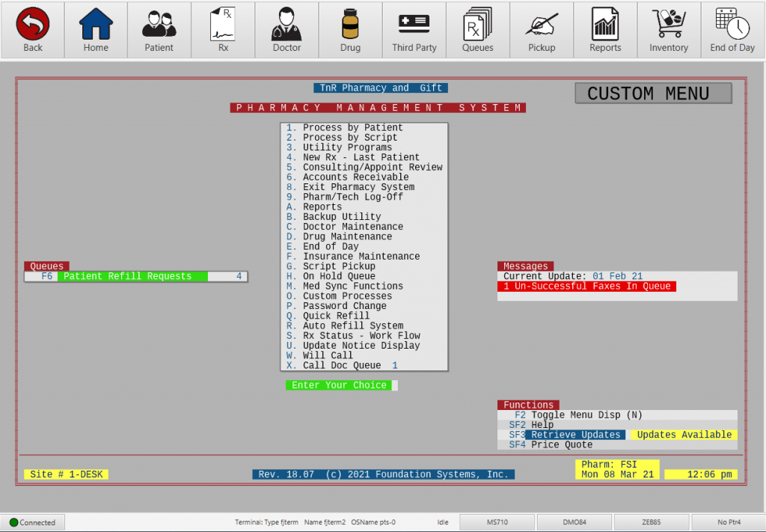The height and width of the screenshot is (532, 766).
Task: Click the Pharm: FSI date box
Action: point(617,469)
